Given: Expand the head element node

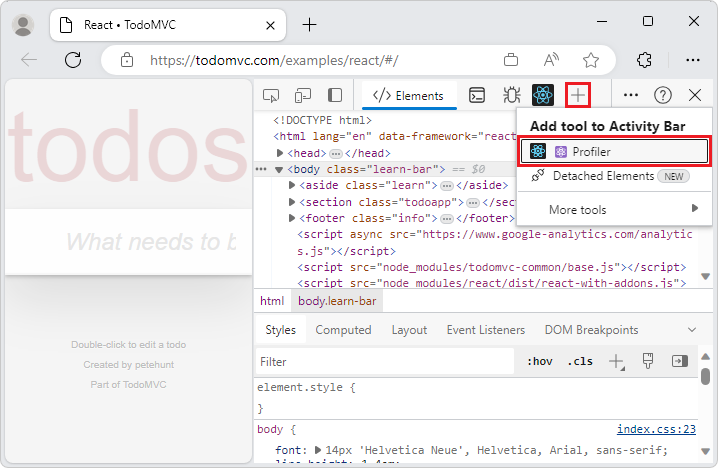Looking at the screenshot, I should (280, 153).
